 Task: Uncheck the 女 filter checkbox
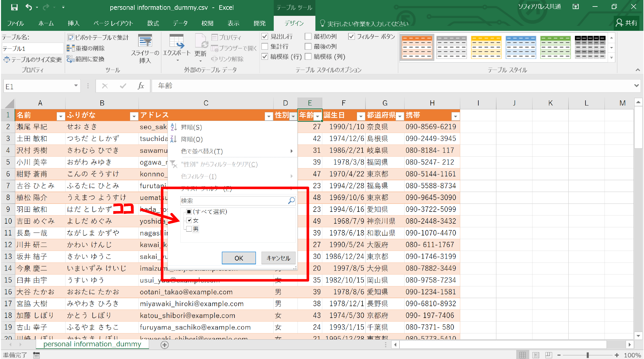click(x=189, y=220)
